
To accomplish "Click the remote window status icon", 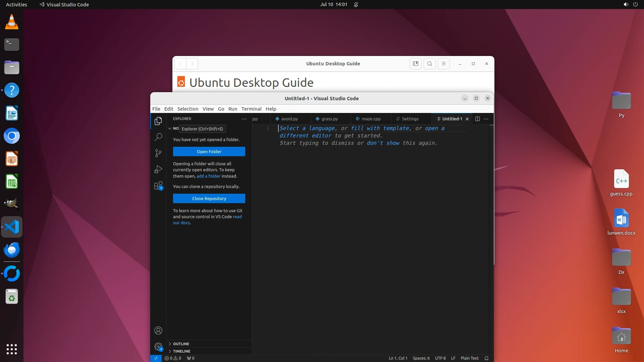I will point(156,358).
